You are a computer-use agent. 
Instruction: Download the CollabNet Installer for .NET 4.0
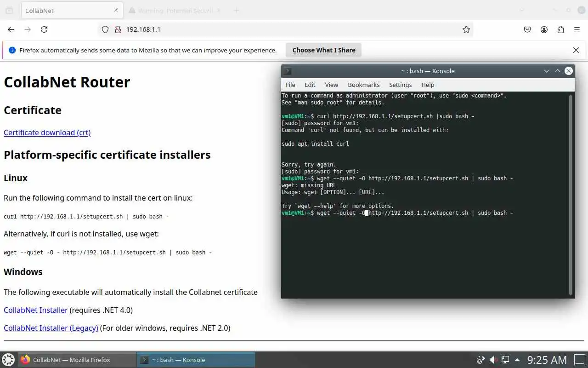tap(36, 310)
